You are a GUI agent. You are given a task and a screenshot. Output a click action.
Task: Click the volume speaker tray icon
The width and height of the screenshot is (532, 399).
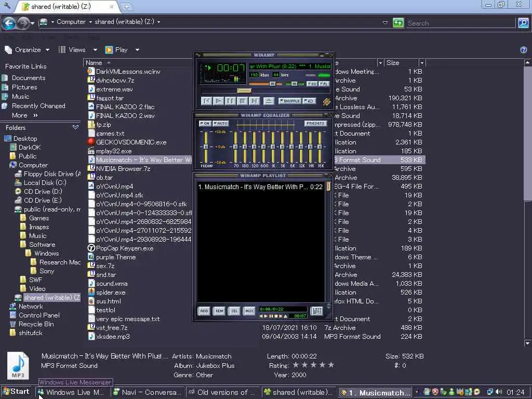click(x=498, y=392)
